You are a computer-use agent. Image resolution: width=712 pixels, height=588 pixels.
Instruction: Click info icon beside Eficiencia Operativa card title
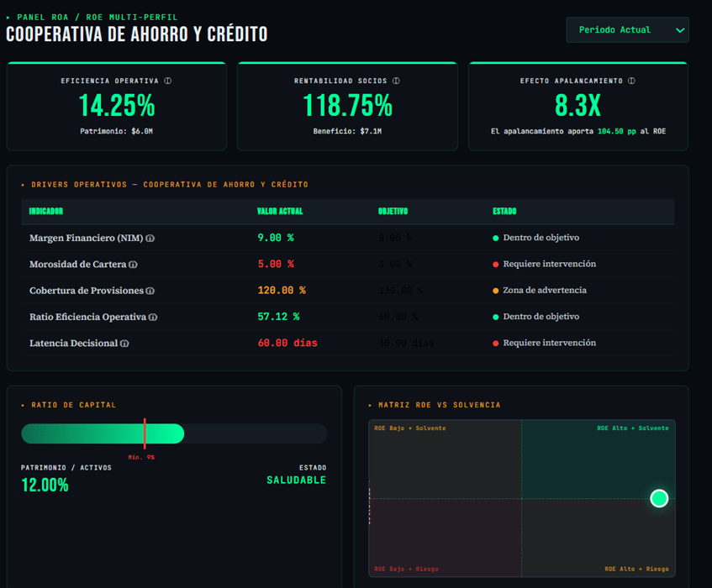[x=168, y=81]
